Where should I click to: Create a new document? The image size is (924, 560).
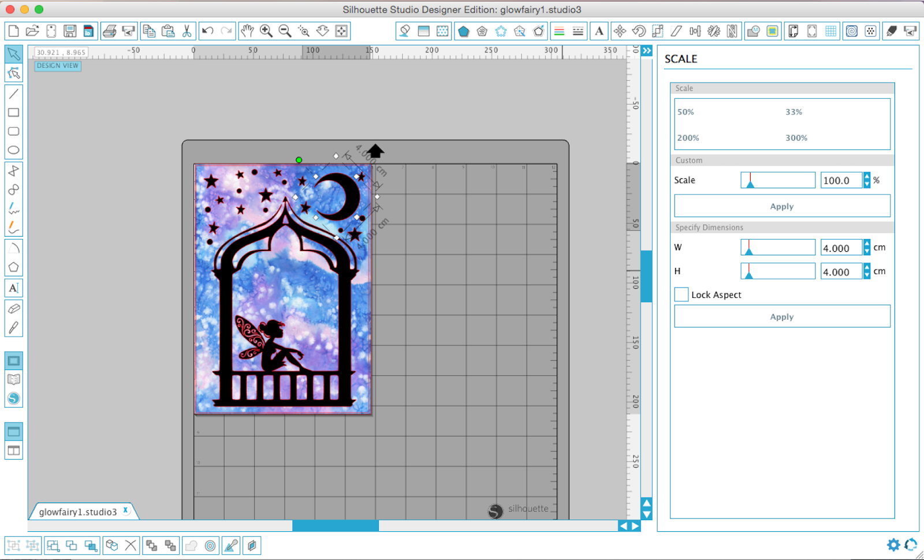click(14, 31)
